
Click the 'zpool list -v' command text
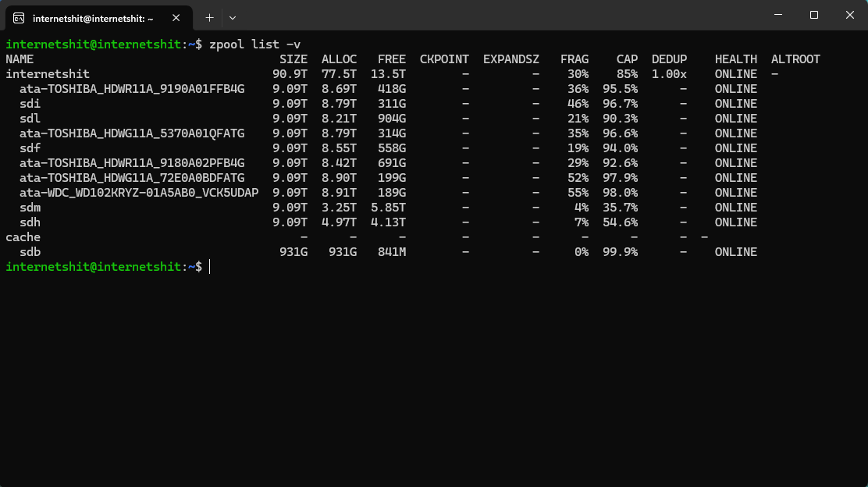tap(254, 44)
